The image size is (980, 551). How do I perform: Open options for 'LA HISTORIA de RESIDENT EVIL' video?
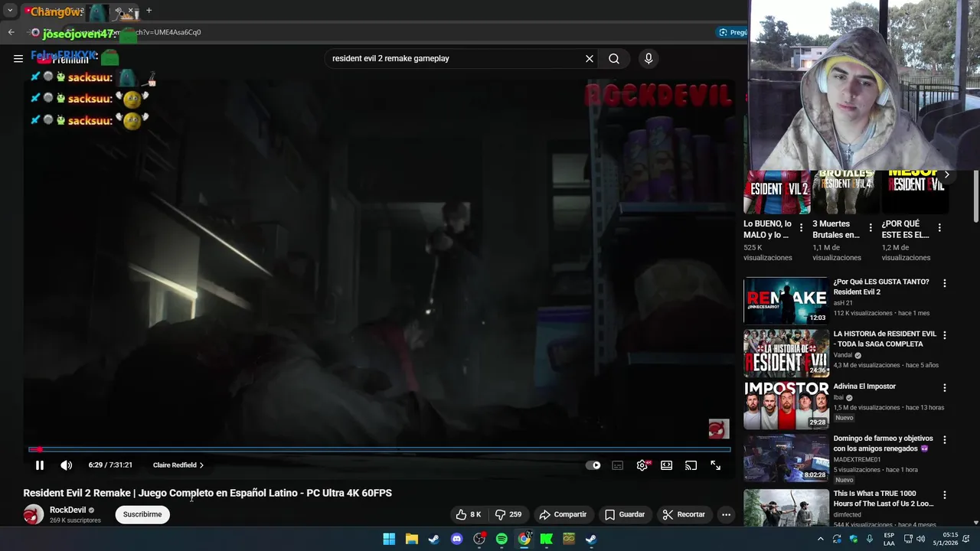click(x=944, y=335)
